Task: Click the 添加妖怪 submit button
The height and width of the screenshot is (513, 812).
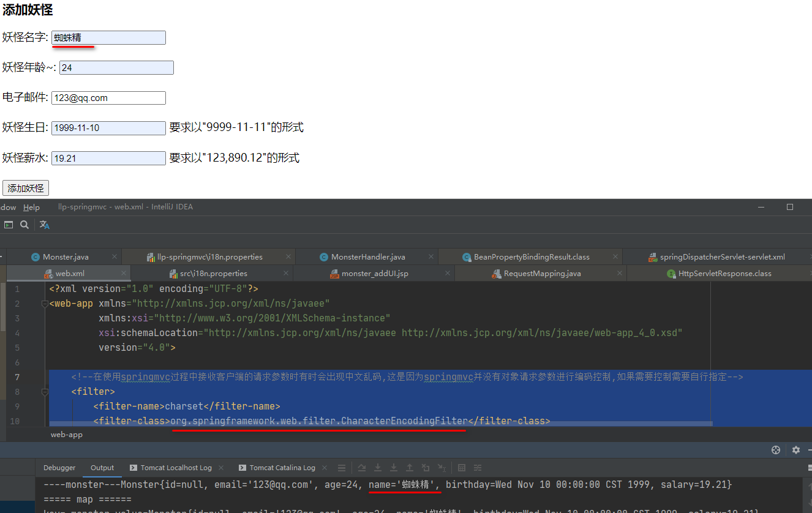Action: click(x=26, y=188)
